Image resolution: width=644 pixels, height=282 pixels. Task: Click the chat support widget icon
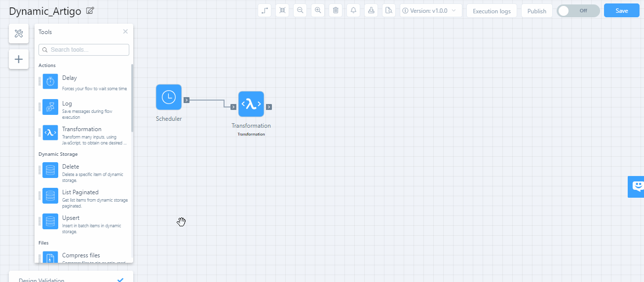coord(637,186)
